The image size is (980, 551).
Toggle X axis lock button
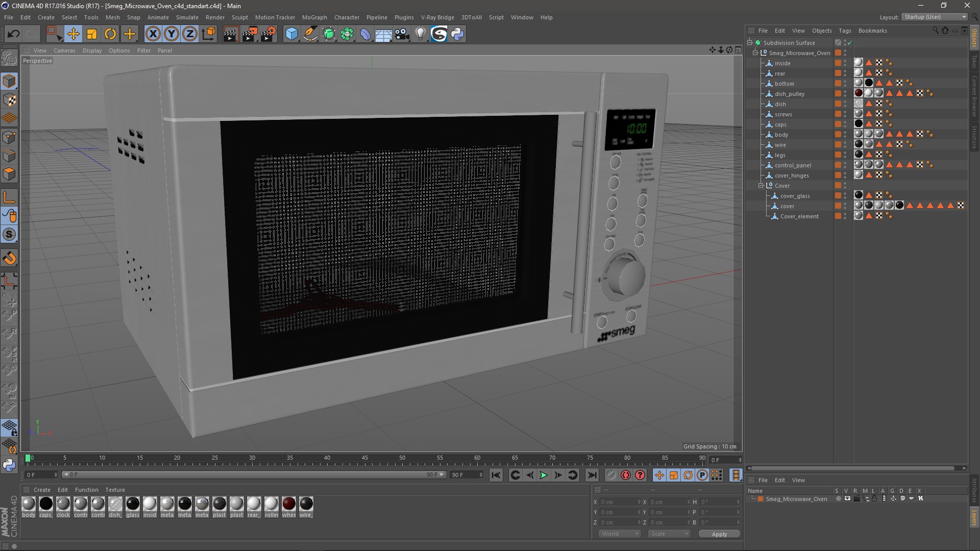(x=153, y=34)
